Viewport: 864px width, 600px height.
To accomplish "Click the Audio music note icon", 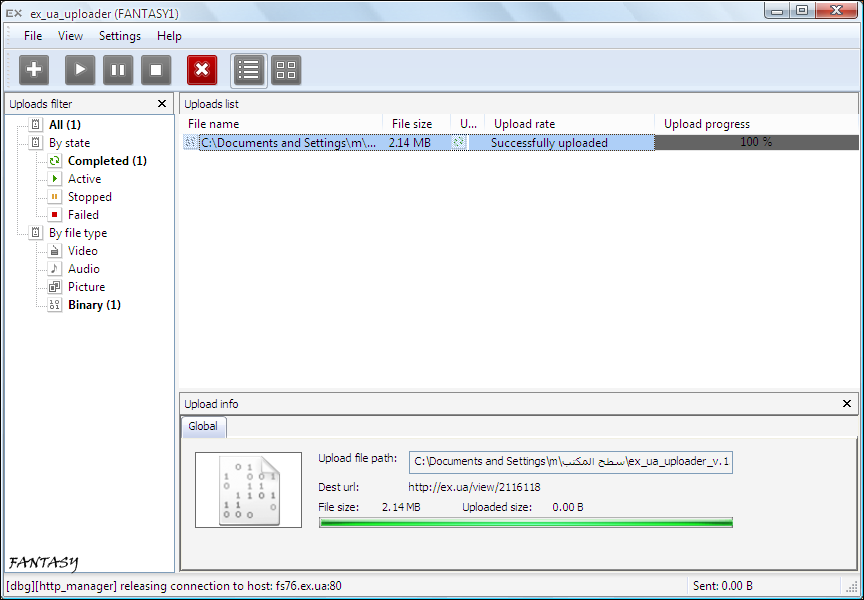I will 55,269.
